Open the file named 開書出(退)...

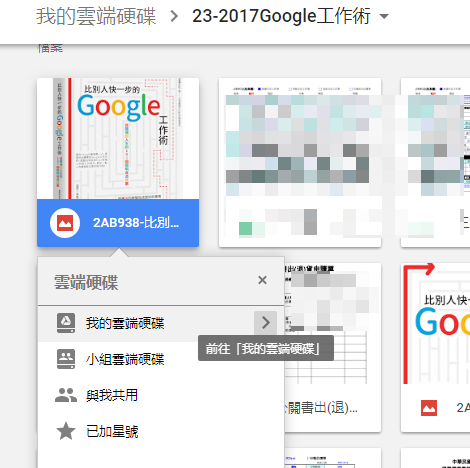[x=322, y=408]
